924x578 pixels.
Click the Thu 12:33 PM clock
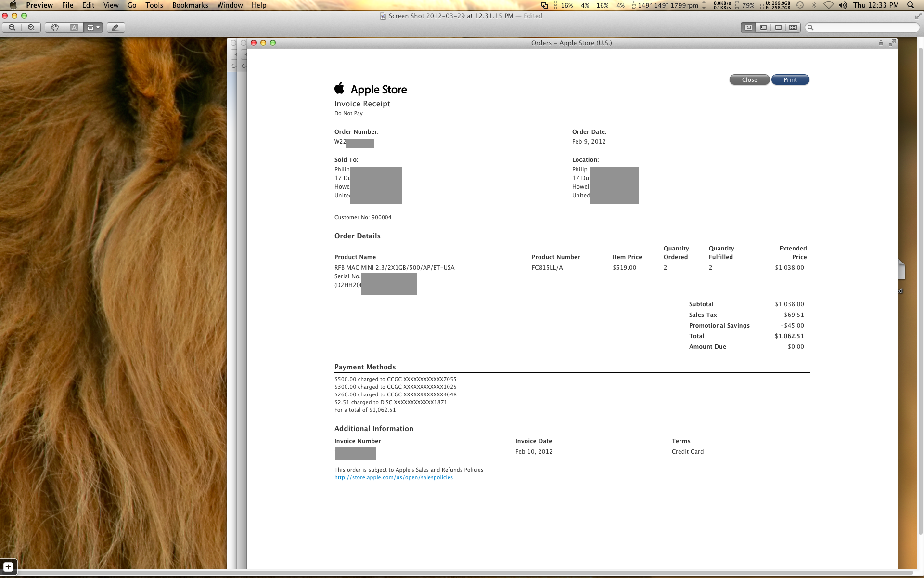(x=876, y=5)
